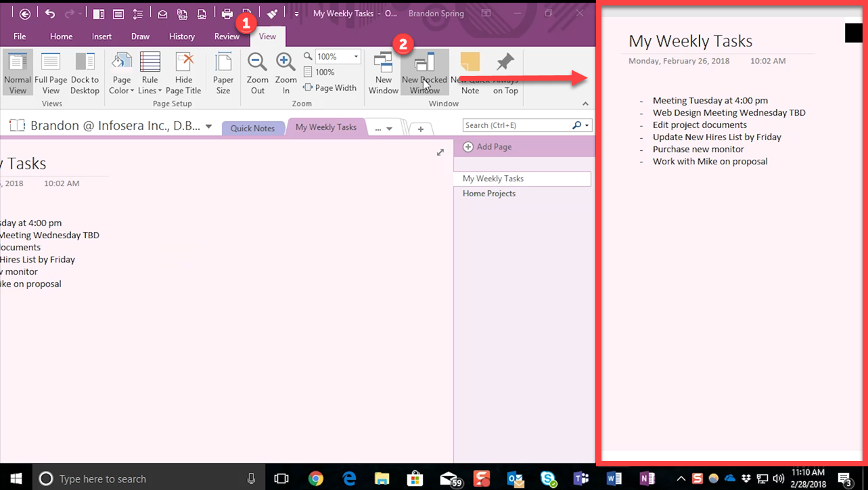The width and height of the screenshot is (868, 490).
Task: Select My Weekly Tasks page in page list
Action: 522,179
